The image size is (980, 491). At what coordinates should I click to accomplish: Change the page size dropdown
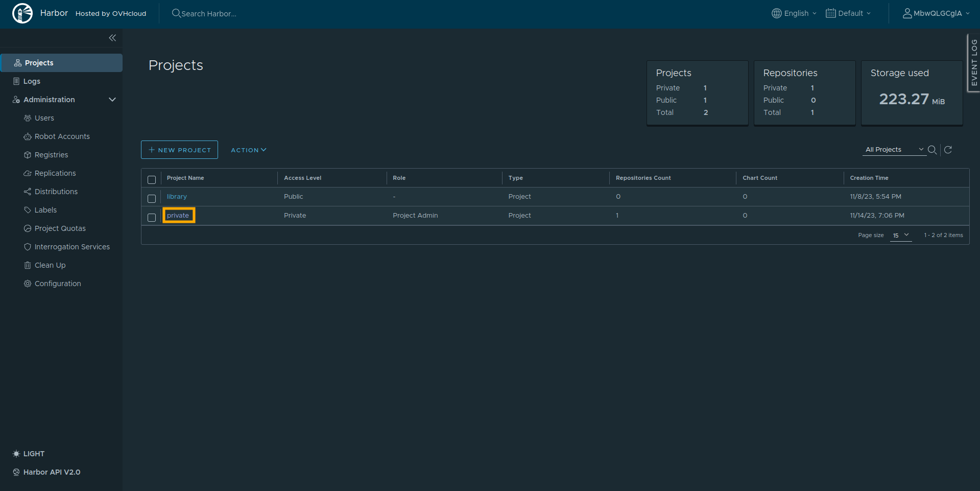click(901, 235)
